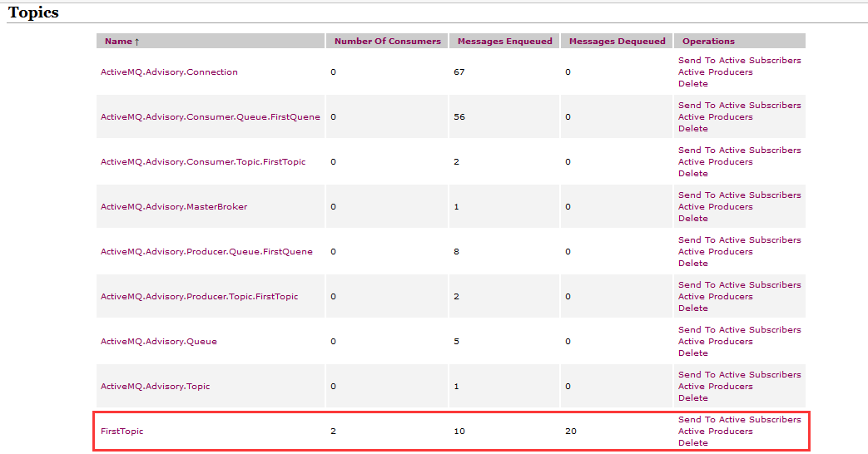Viewport: 868px width, 454px height.
Task: Sort by Messages Enqueued column header
Action: pos(505,41)
